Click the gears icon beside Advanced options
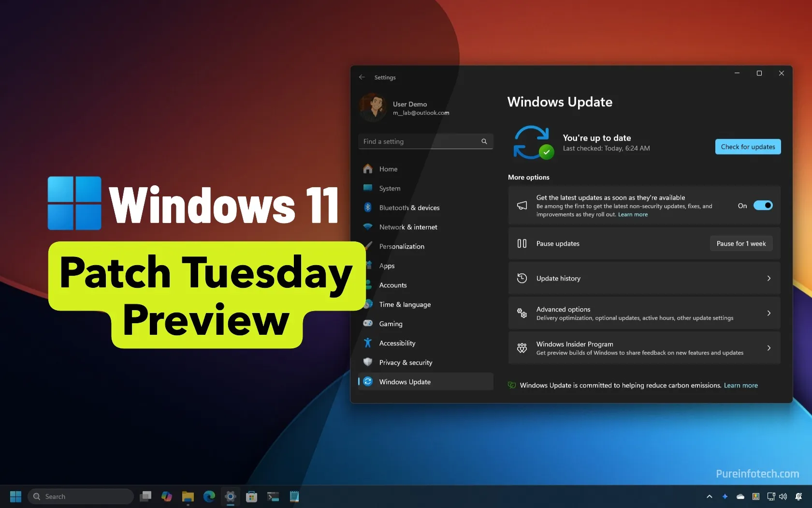Image resolution: width=812 pixels, height=508 pixels. pos(522,313)
